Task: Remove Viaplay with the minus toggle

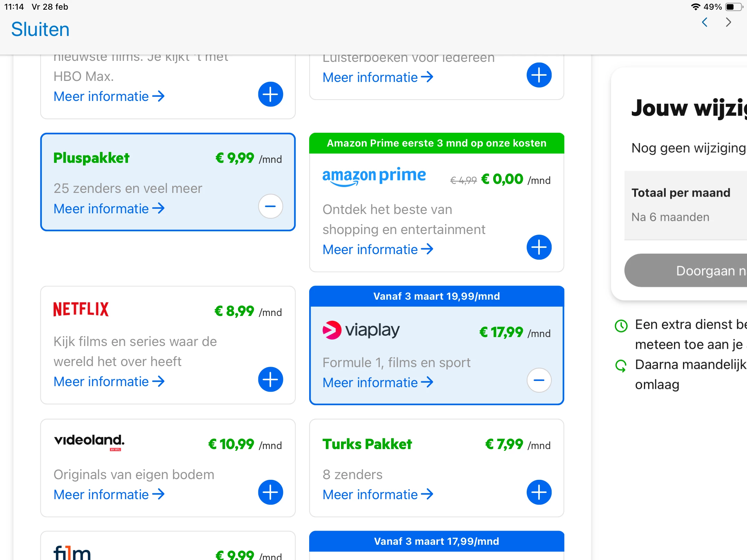Action: [x=539, y=380]
